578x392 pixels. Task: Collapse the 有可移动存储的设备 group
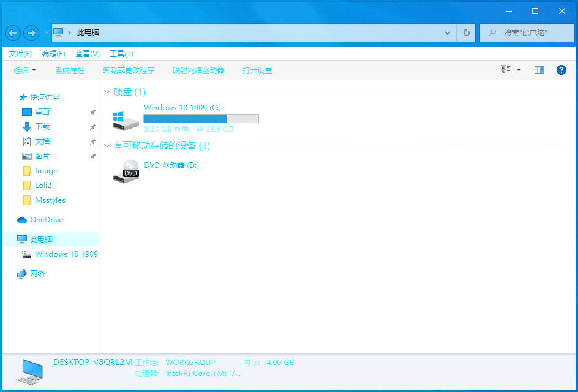click(107, 146)
